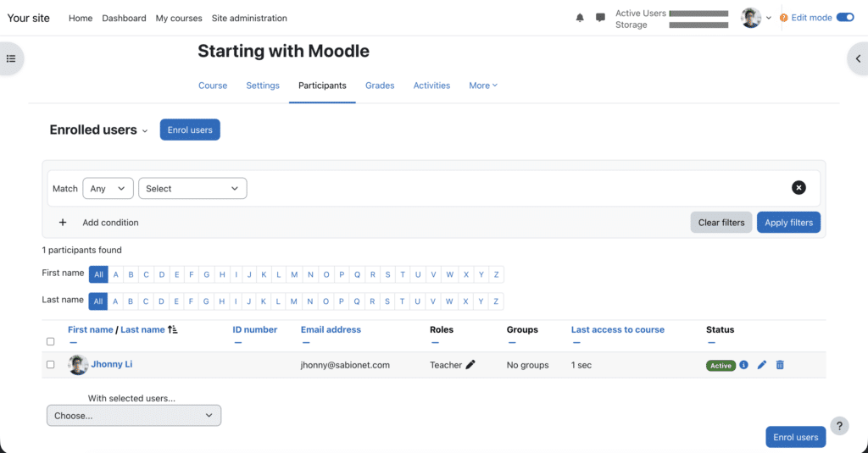The width and height of the screenshot is (868, 453).
Task: Filter Last name by letter A
Action: pyautogui.click(x=115, y=301)
